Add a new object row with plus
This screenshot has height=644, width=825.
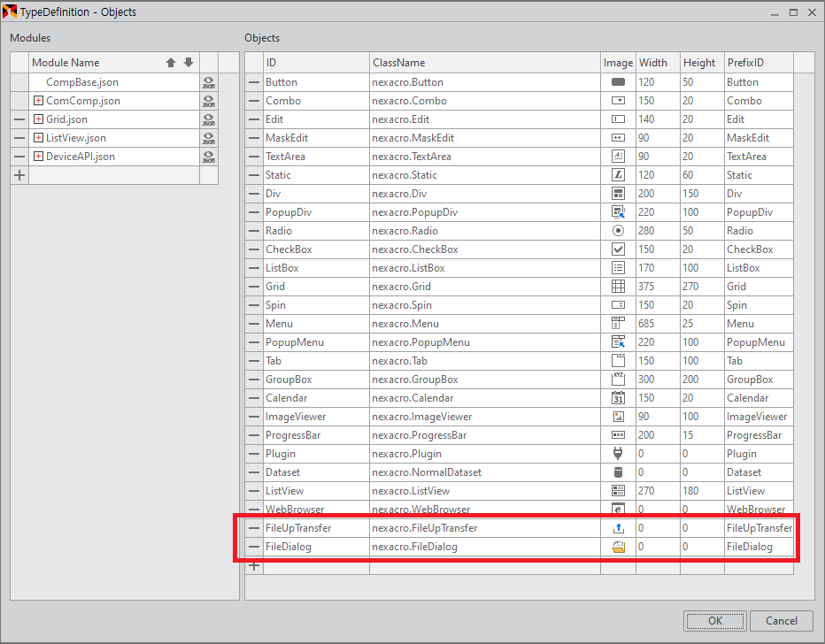[x=254, y=566]
